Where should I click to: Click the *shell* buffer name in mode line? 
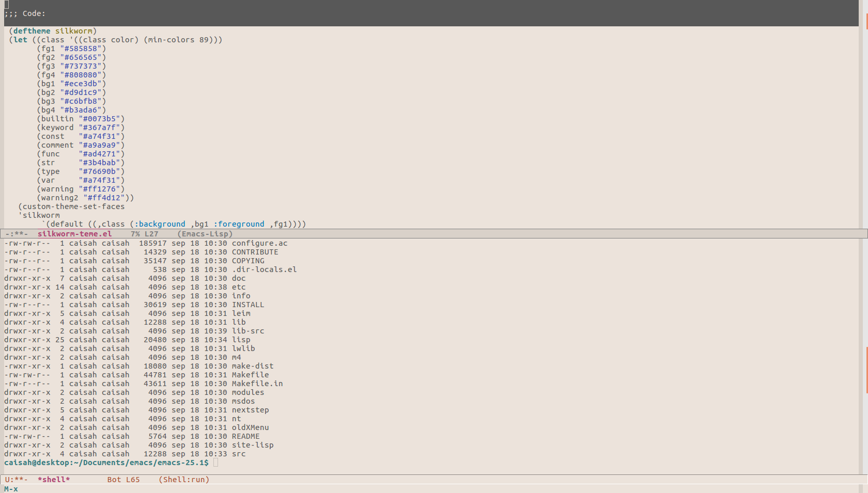coord(54,480)
